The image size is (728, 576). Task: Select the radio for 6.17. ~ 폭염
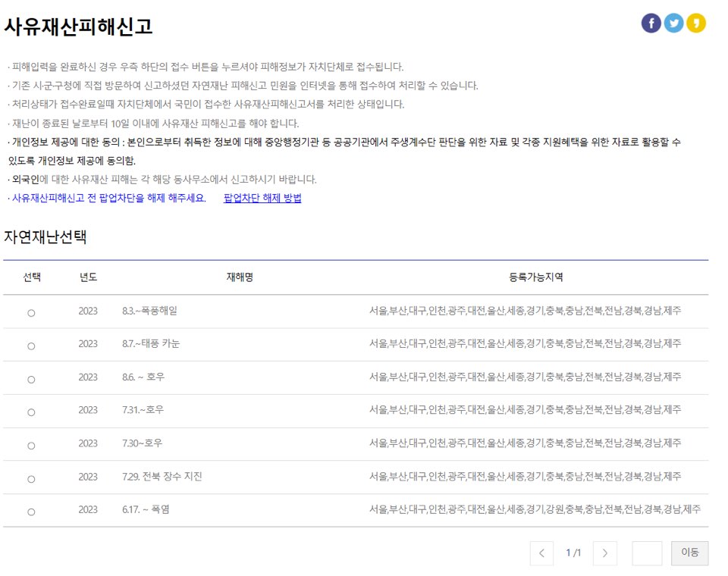[x=30, y=512]
